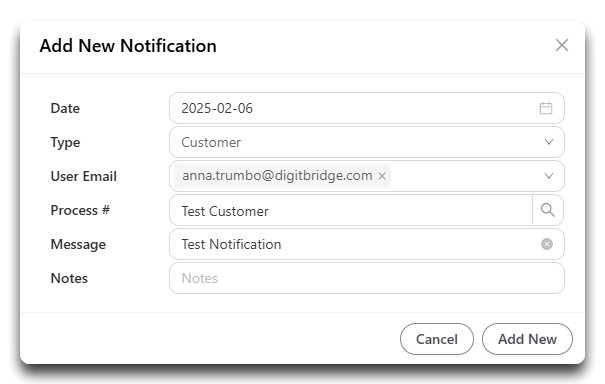This screenshot has height=384, width=605.
Task: Click the Message field label
Action: click(78, 244)
